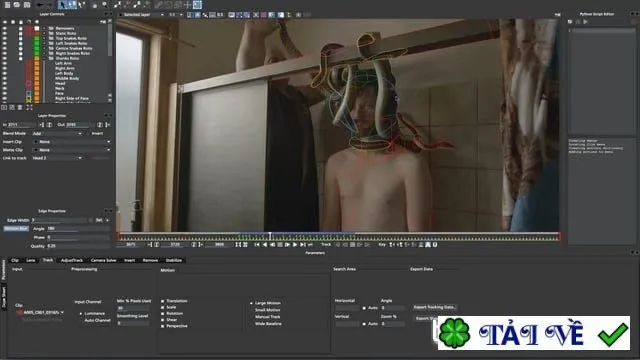Enable the Translation motion checkbox
The width and height of the screenshot is (640, 360).
tap(162, 301)
